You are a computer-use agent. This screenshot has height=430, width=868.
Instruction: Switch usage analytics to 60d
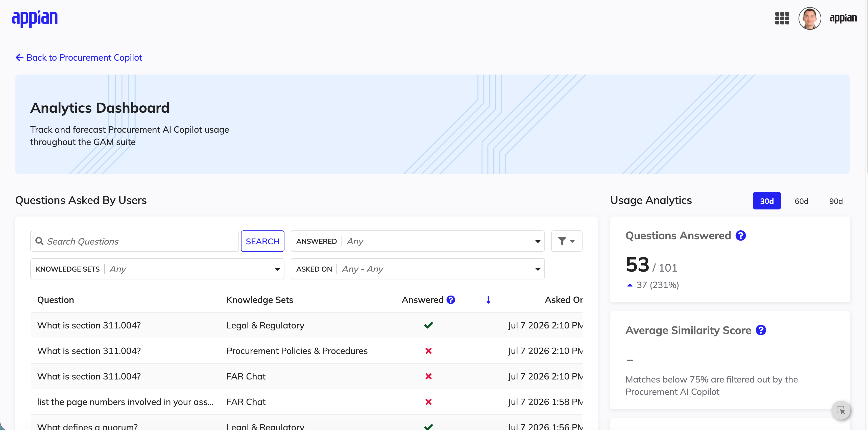click(801, 201)
